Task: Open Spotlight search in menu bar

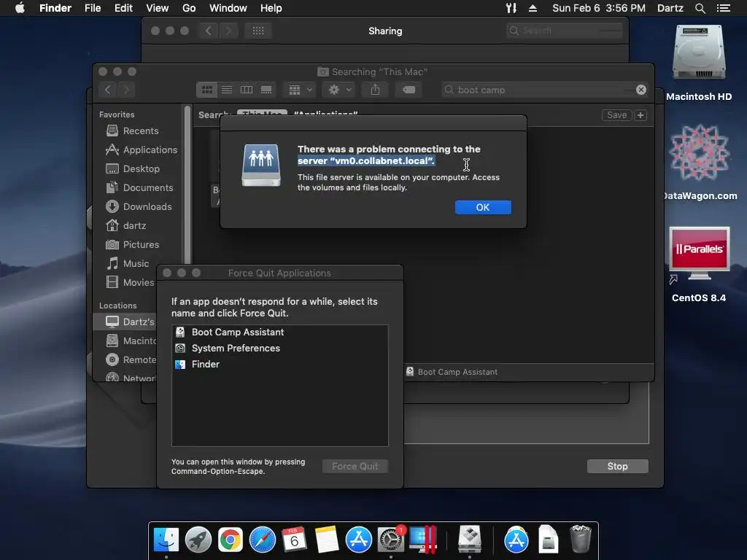Action: pos(700,8)
